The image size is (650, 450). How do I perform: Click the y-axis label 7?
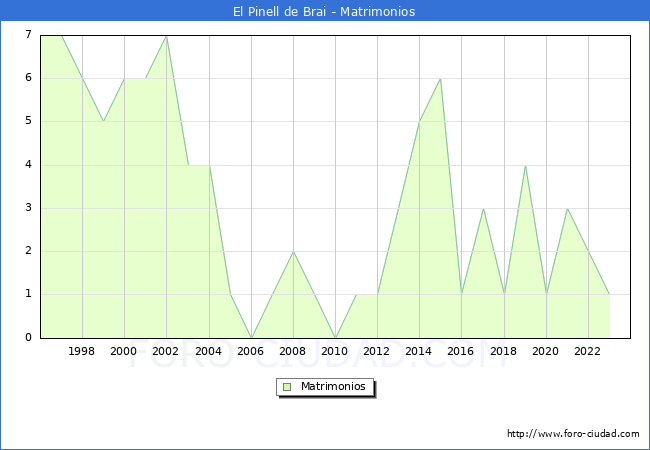(x=29, y=34)
